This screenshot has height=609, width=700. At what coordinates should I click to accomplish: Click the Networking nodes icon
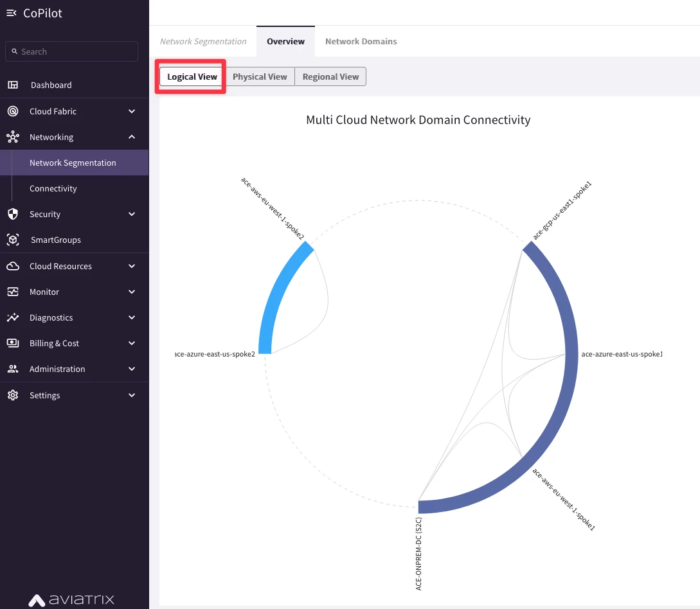(13, 137)
